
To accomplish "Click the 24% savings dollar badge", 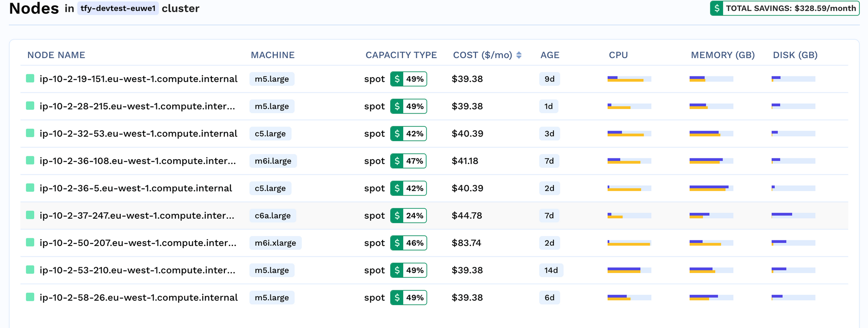I will pyautogui.click(x=408, y=216).
